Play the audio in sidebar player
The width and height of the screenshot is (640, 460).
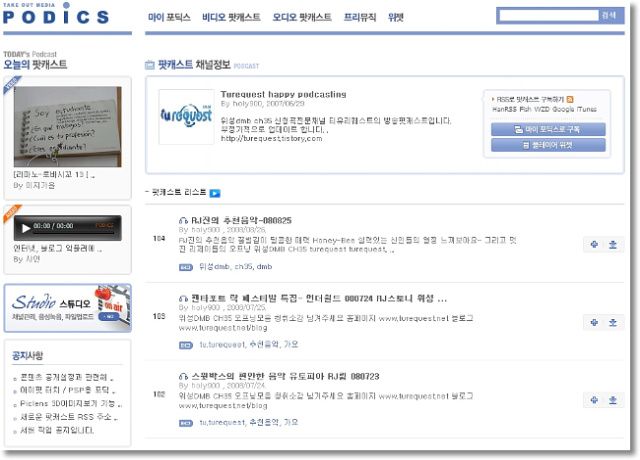coord(26,228)
